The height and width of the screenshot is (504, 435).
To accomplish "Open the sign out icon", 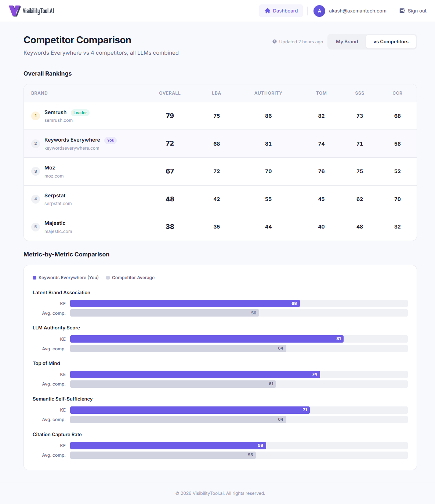I will pos(402,11).
